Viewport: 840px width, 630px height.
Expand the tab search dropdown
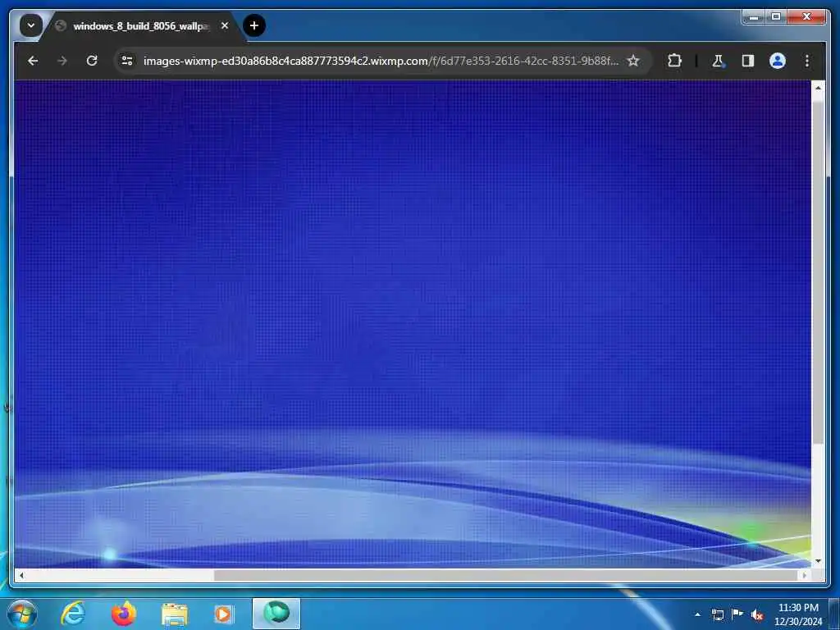[x=31, y=25]
